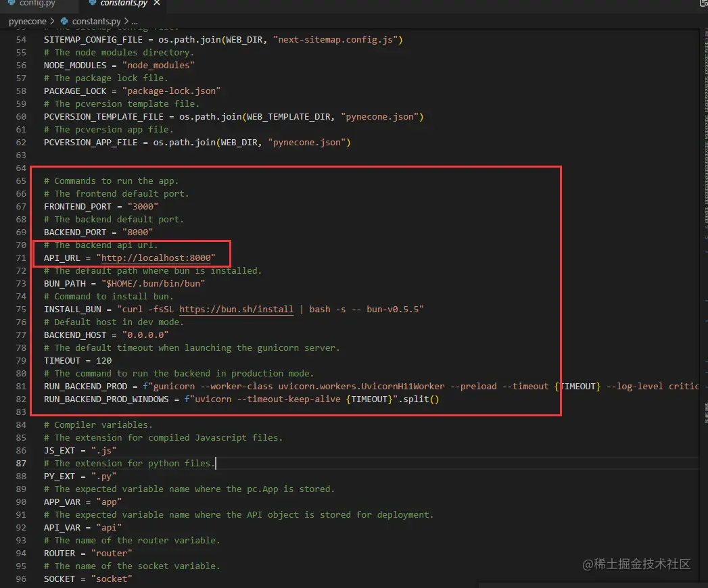The width and height of the screenshot is (708, 588).
Task: Click the FRONTEND_PORT variable name
Action: tap(77, 207)
